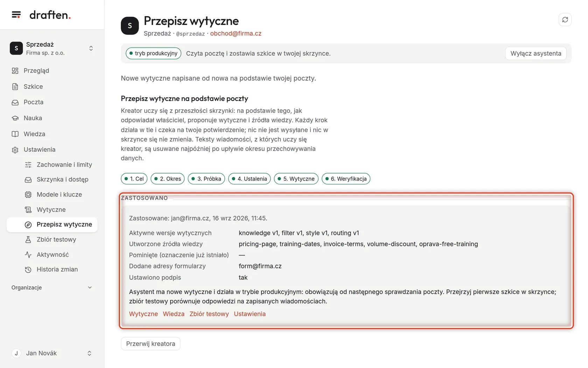Open Przegląd dashboard icon in sidebar
This screenshot has height=368, width=588.
tap(15, 71)
